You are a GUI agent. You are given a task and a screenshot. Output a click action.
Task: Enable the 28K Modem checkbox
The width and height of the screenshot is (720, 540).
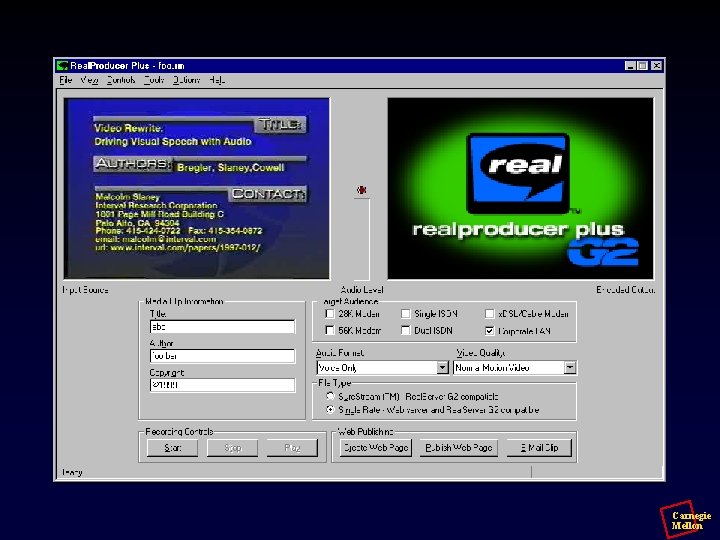(x=329, y=314)
